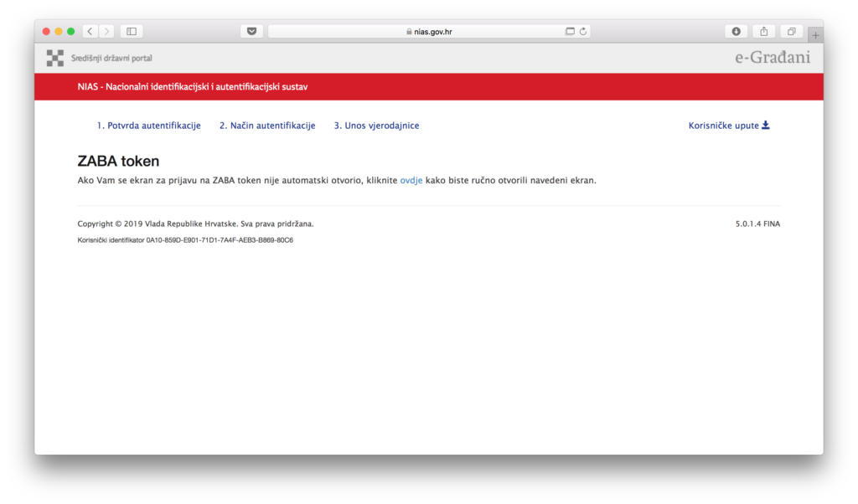
Task: Click the e-Građani logo
Action: point(773,58)
